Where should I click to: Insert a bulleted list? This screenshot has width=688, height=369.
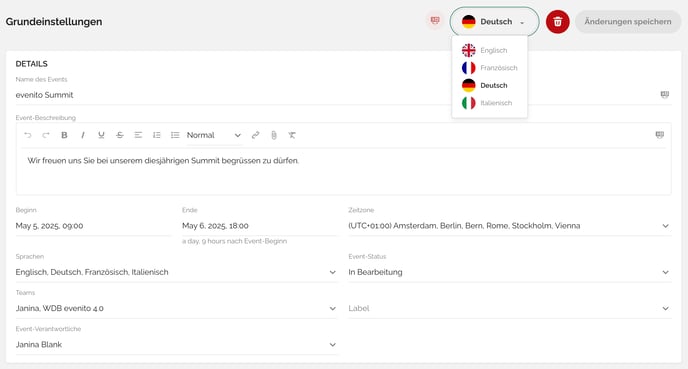(175, 135)
